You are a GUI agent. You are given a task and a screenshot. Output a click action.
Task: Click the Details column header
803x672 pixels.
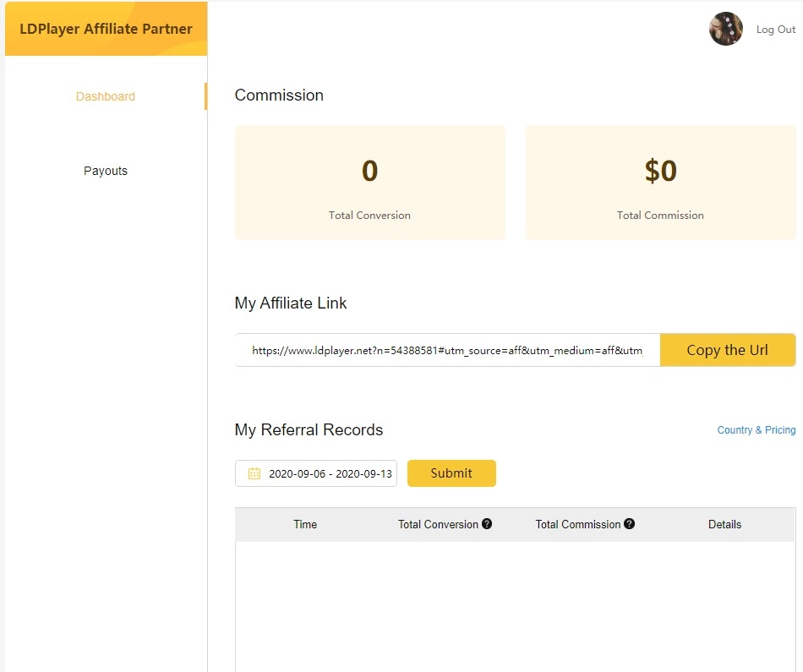[724, 524]
